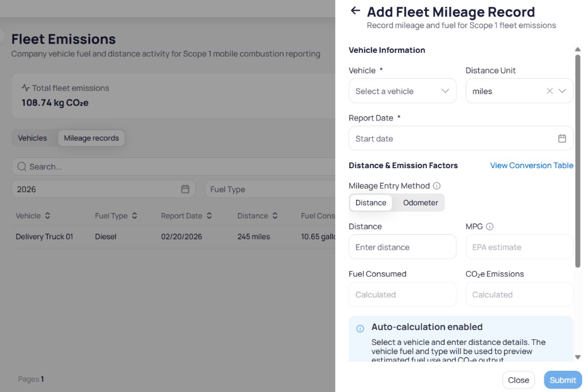This screenshot has height=392, width=588.
Task: Open the Report Date calendar icon
Action: pyautogui.click(x=562, y=138)
